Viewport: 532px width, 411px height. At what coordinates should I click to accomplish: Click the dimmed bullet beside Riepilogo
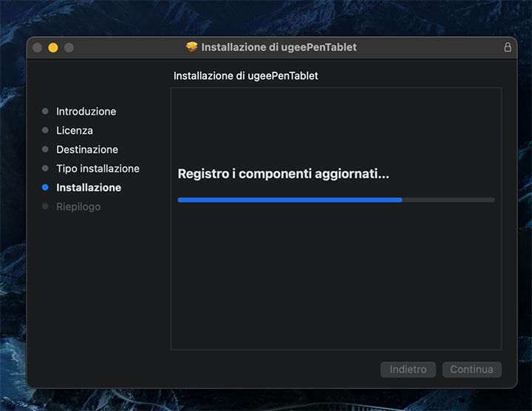(x=45, y=207)
